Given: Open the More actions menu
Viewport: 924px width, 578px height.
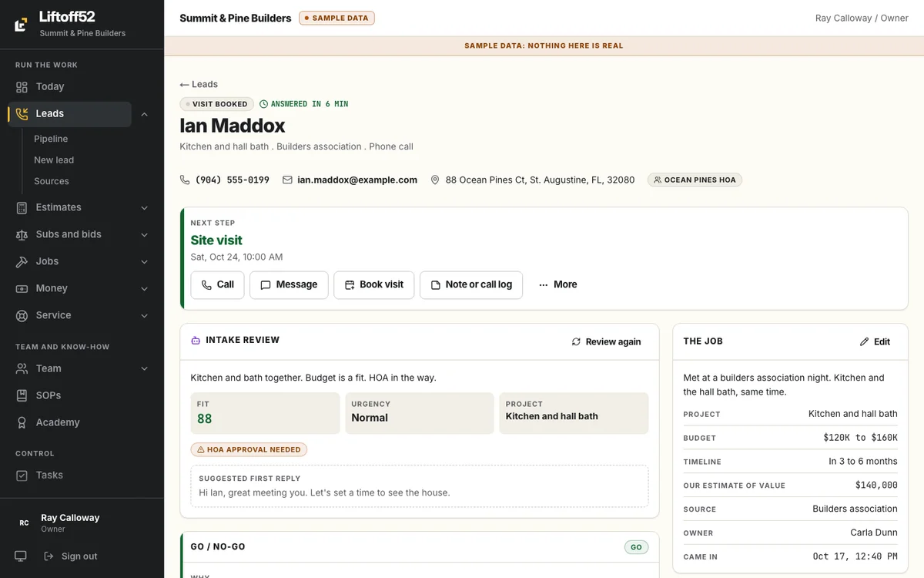Looking at the screenshot, I should click(x=557, y=284).
